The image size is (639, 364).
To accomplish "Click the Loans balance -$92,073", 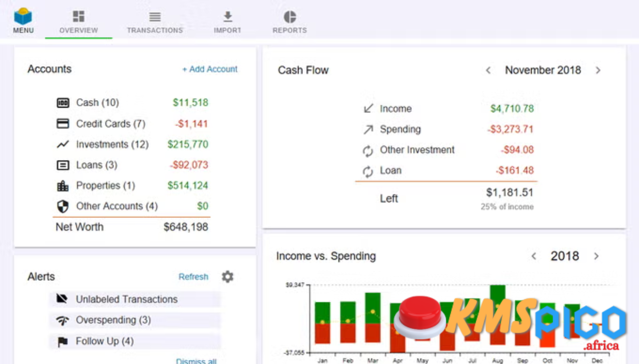I will tap(189, 165).
